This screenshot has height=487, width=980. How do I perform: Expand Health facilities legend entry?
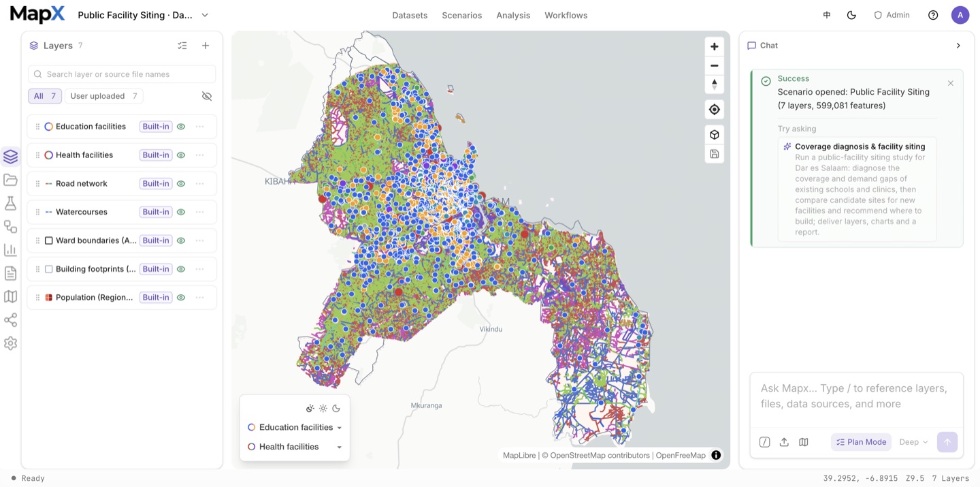(x=339, y=447)
